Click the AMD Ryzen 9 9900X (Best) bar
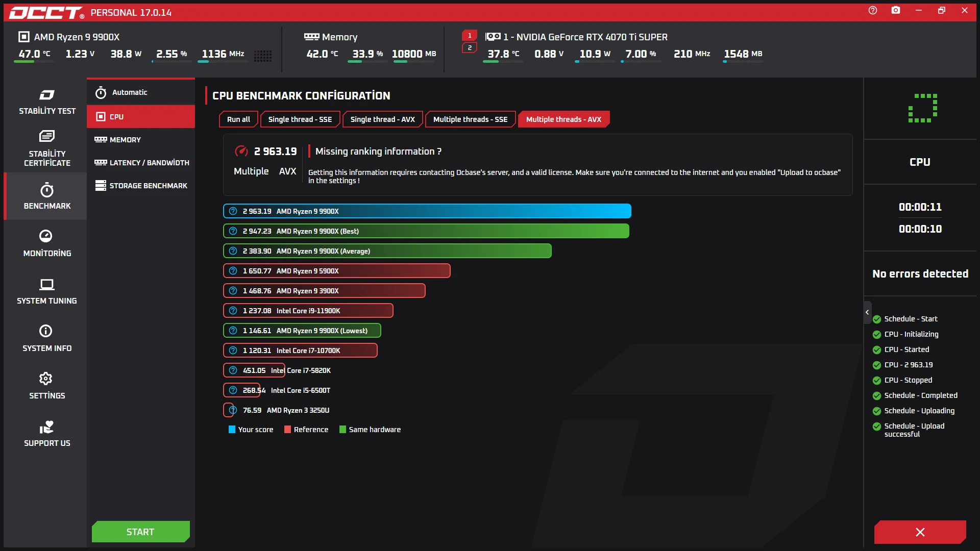980x551 pixels. click(x=426, y=231)
